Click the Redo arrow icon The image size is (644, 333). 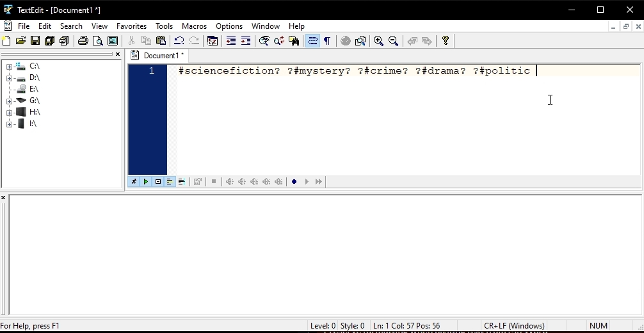[x=194, y=41]
